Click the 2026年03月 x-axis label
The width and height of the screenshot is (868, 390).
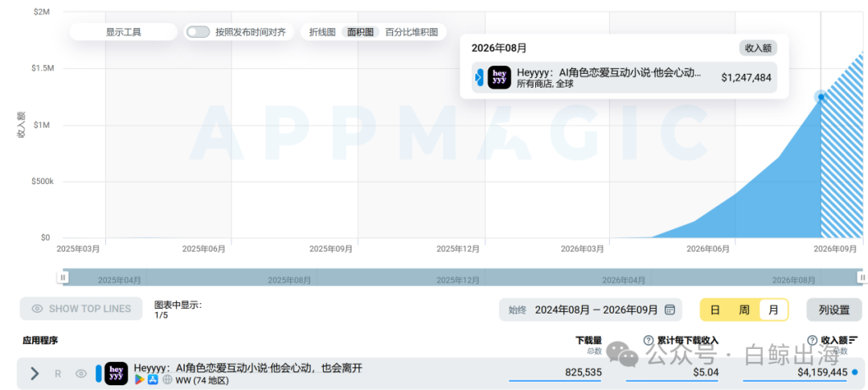(583, 248)
